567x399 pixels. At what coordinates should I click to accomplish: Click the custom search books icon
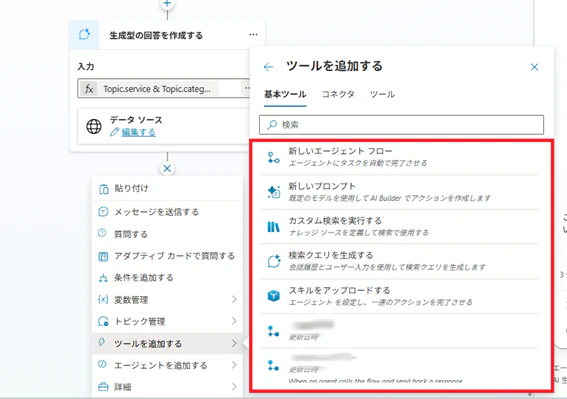(273, 227)
